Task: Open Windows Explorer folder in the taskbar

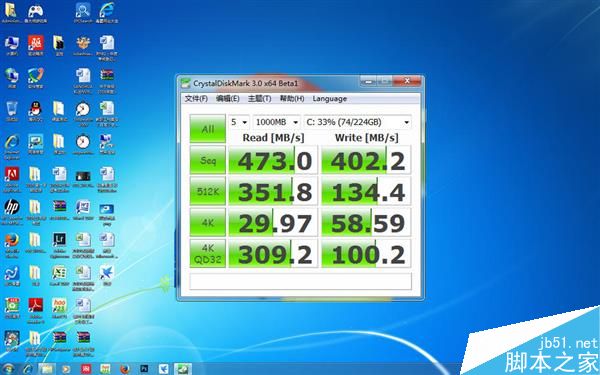Action: point(47,369)
